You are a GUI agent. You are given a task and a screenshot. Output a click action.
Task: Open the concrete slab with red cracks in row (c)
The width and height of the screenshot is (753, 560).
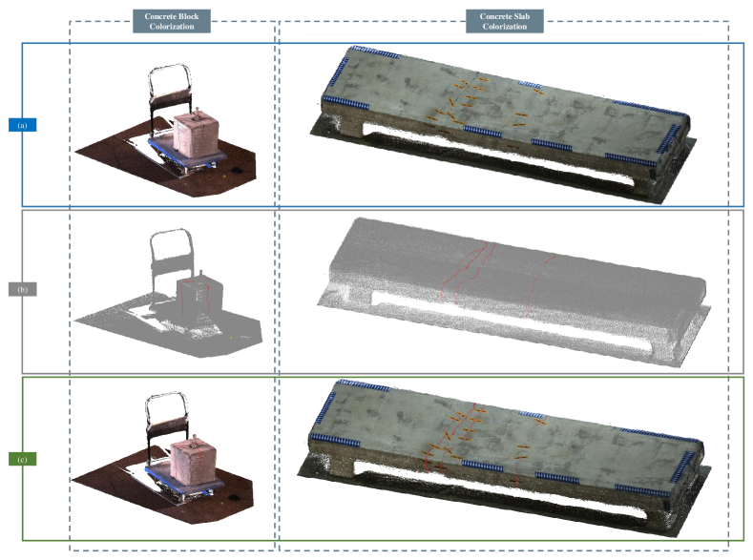[504, 458]
